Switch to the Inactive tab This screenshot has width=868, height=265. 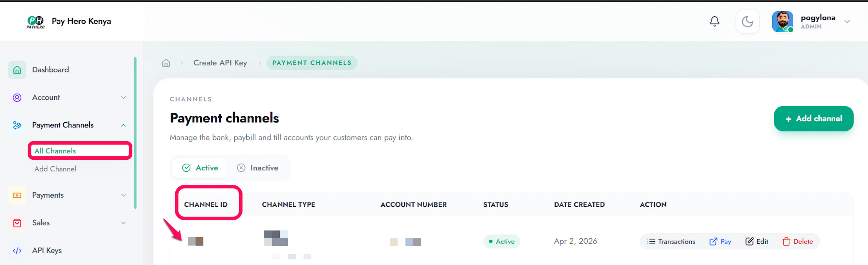click(x=258, y=168)
